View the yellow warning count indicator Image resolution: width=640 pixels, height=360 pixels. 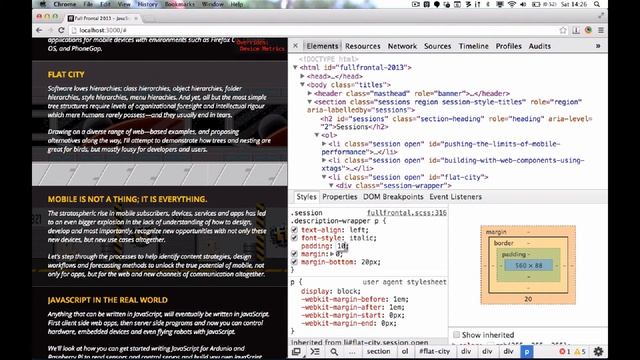click(580, 351)
